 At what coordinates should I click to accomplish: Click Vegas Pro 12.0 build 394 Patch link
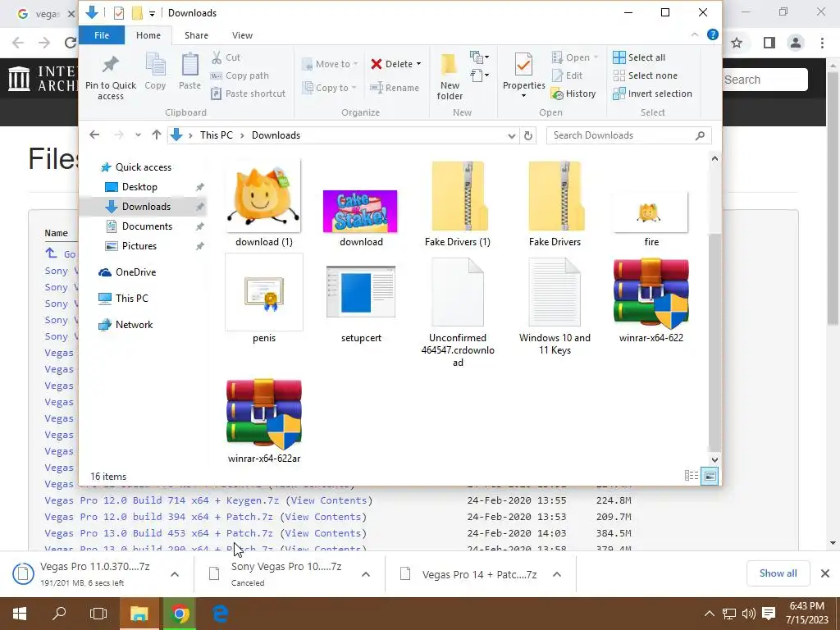coord(158,517)
